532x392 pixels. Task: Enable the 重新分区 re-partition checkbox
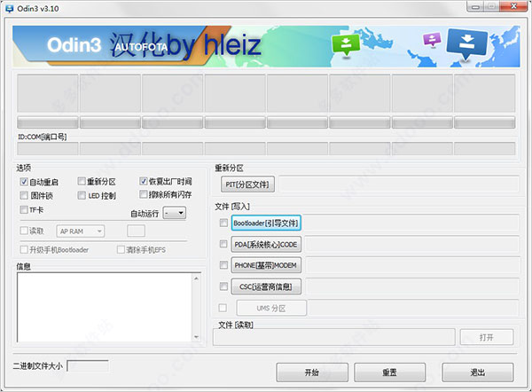point(82,181)
